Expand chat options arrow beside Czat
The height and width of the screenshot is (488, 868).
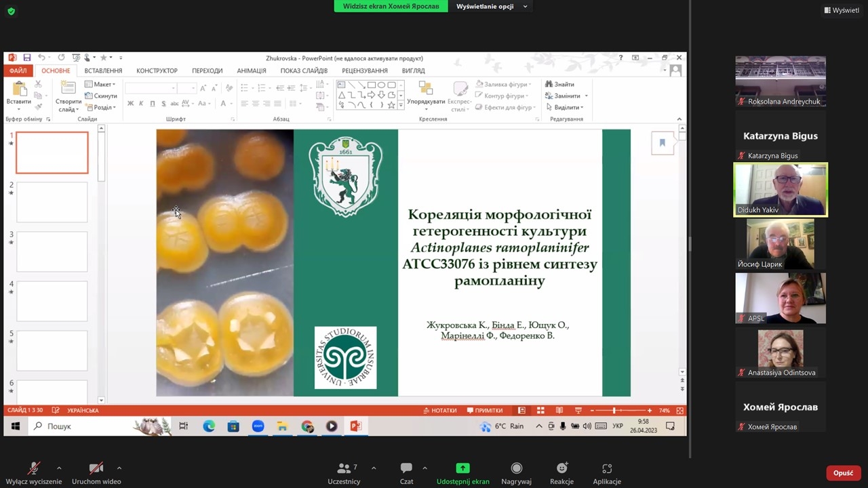click(425, 468)
